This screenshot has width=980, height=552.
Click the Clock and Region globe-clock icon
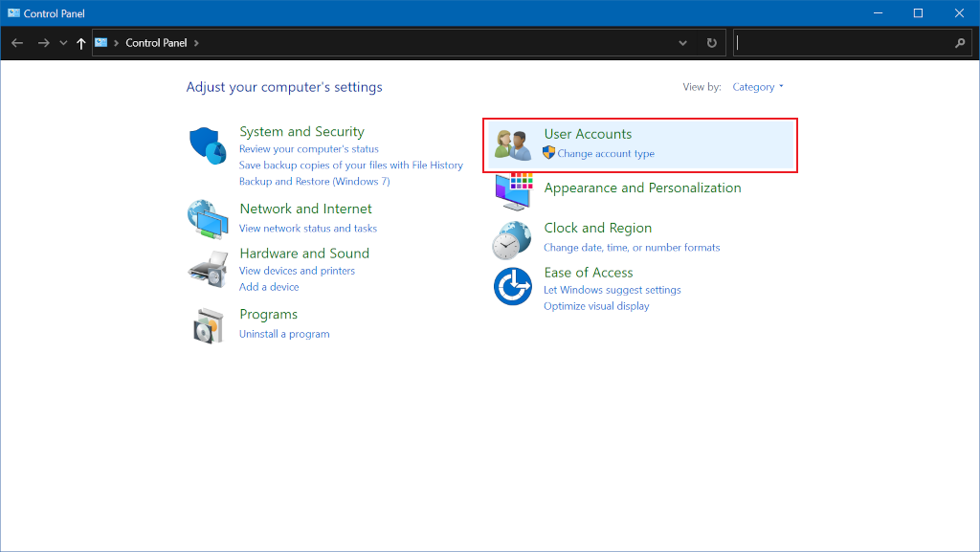pyautogui.click(x=512, y=240)
